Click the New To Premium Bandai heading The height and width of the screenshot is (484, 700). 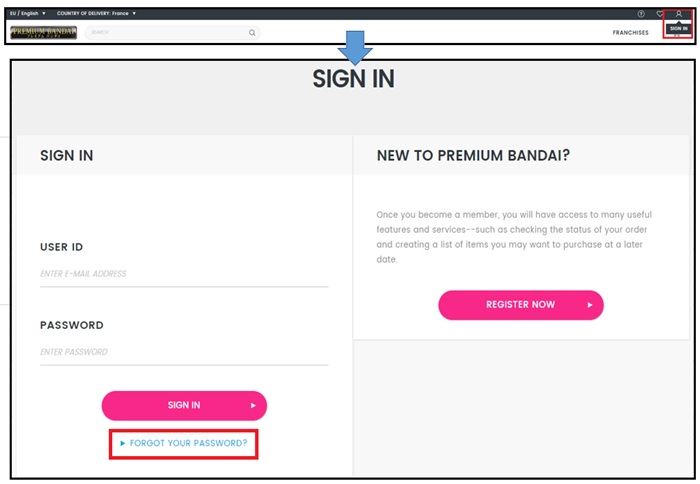[473, 155]
